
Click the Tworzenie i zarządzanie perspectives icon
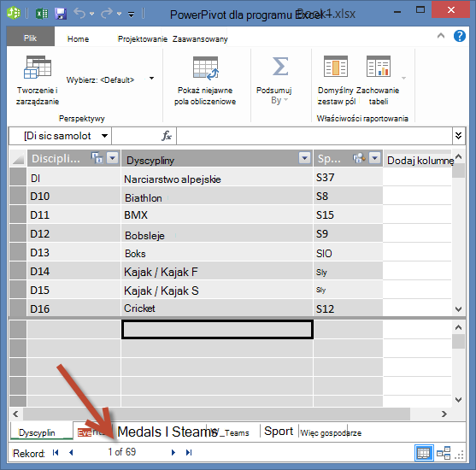38,68
